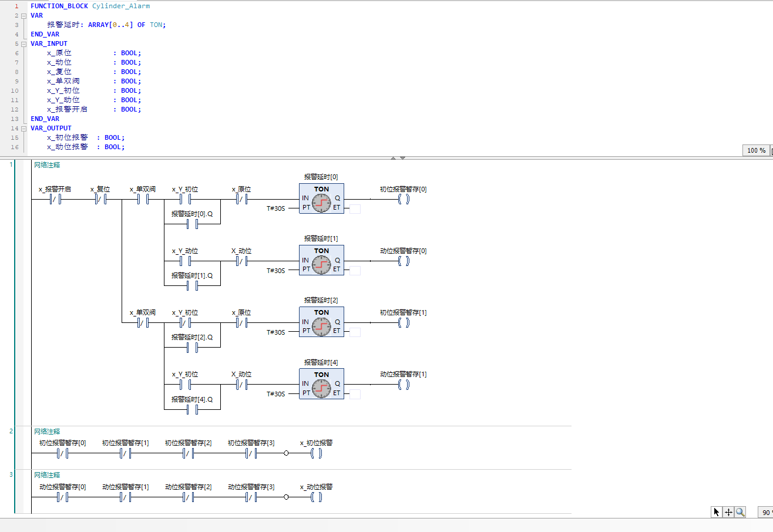Click the x_报警开启 negated contact

[55, 199]
